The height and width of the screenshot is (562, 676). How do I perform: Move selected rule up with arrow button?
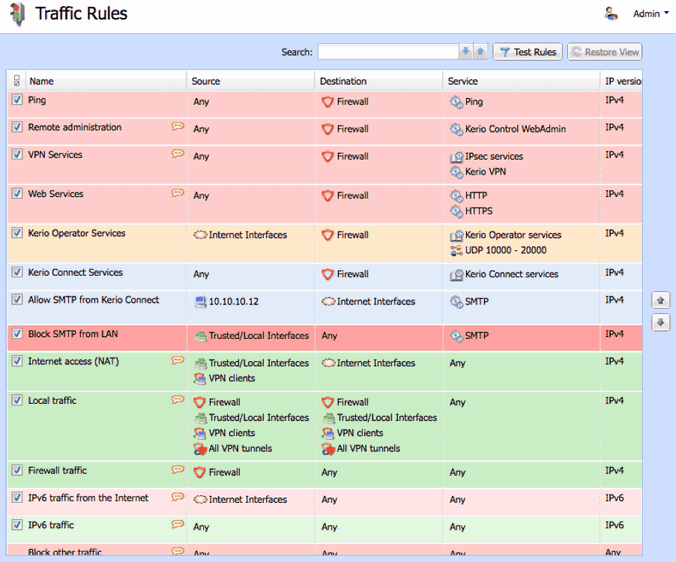click(x=660, y=300)
